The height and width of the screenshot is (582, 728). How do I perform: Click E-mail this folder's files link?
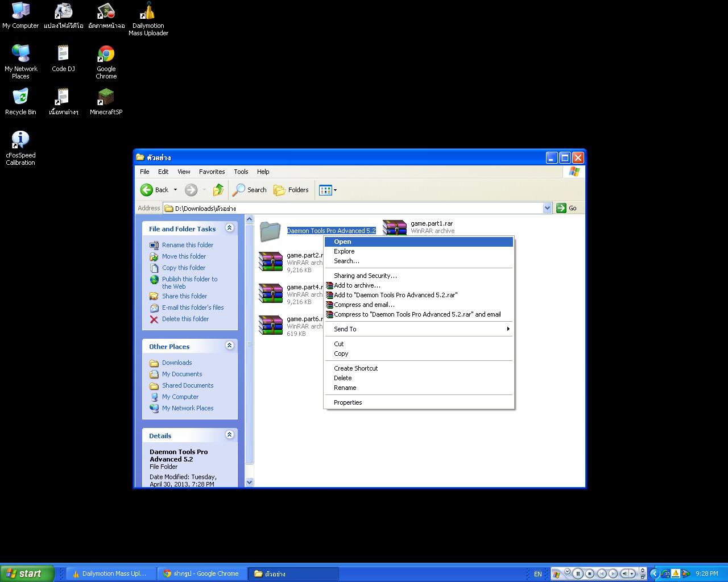coord(193,307)
